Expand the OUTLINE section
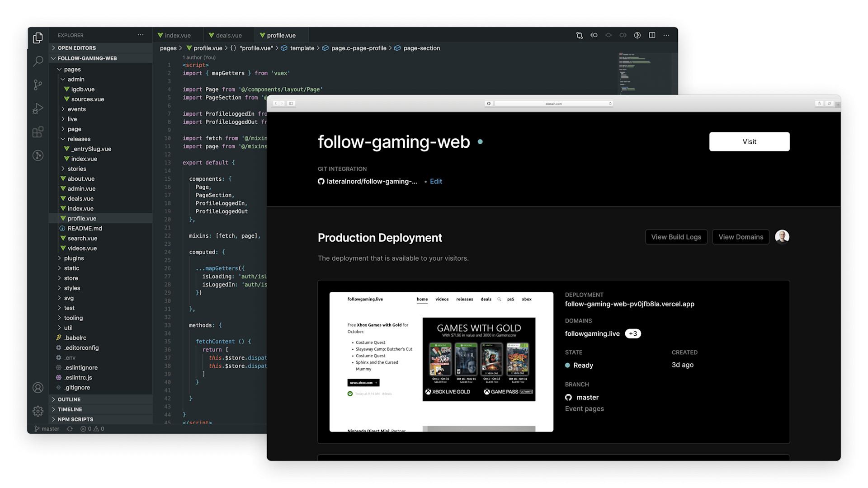Screen dimensions: 868x488 point(69,399)
